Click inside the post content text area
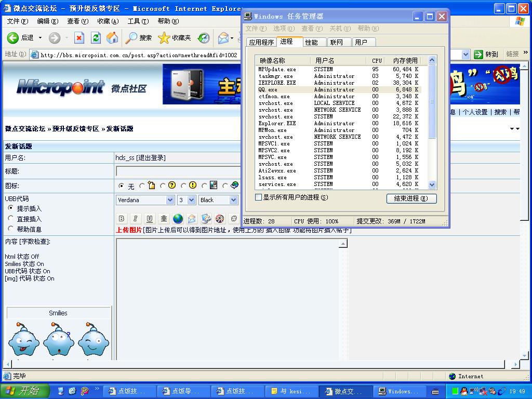 [228, 299]
